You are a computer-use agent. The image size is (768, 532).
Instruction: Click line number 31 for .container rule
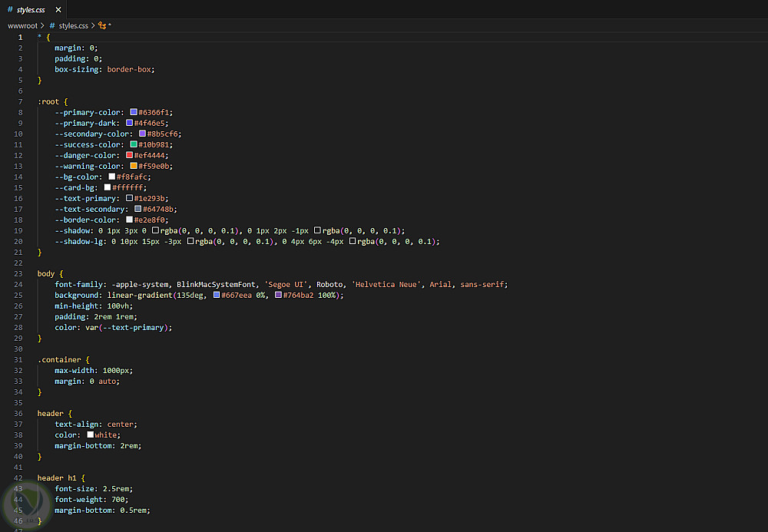pyautogui.click(x=20, y=359)
